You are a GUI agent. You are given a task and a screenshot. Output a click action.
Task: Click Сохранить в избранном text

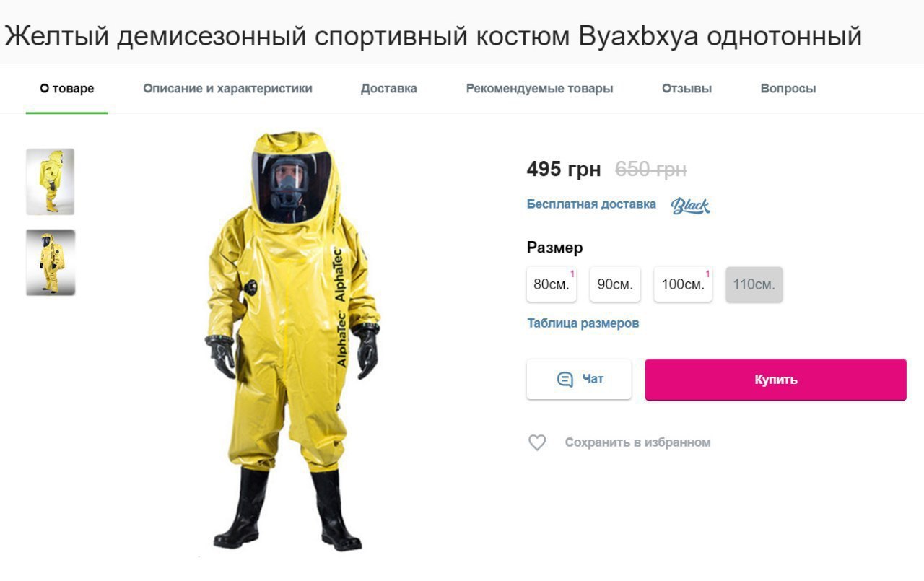point(637,442)
